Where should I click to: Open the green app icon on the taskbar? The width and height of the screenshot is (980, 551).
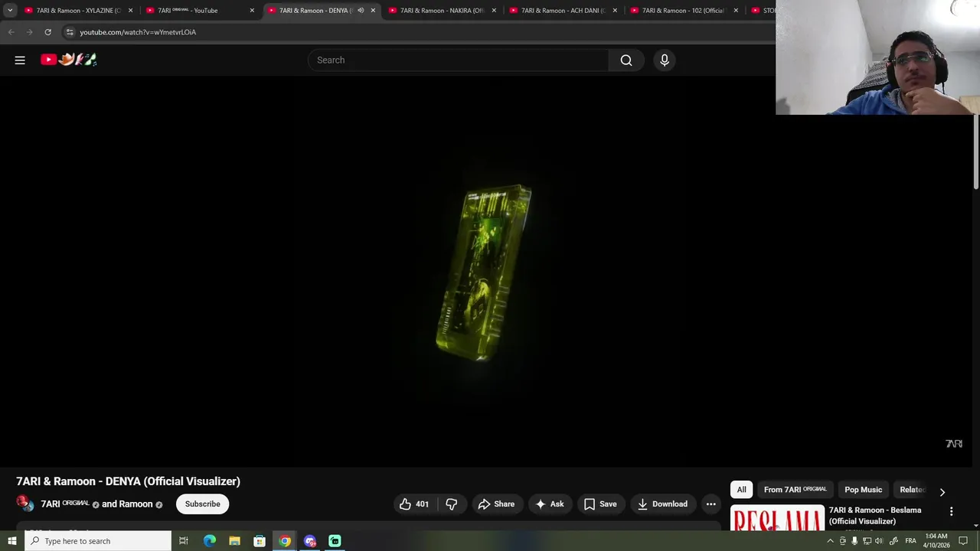pos(335,541)
